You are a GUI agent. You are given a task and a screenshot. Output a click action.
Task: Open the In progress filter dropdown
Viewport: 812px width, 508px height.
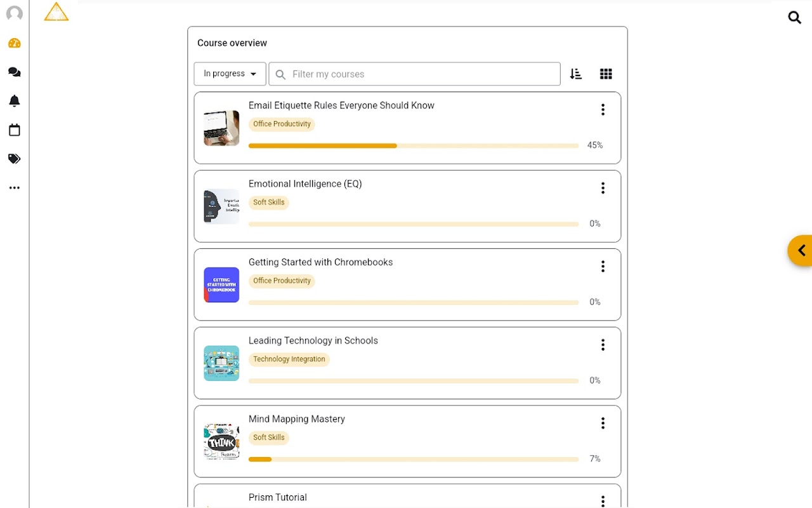[x=230, y=74]
